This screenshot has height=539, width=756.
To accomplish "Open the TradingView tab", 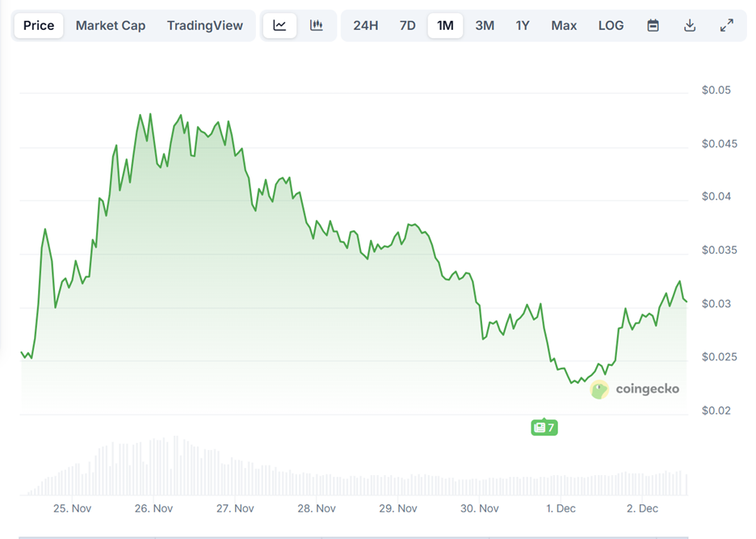I will pos(205,25).
